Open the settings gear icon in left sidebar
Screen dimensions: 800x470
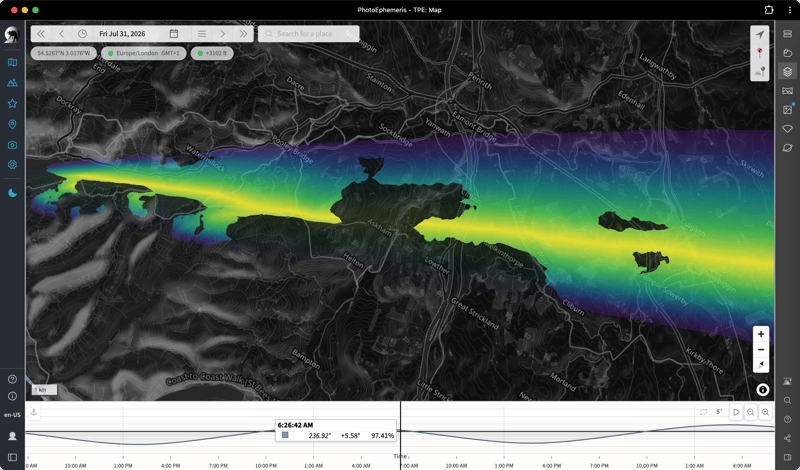(12, 165)
